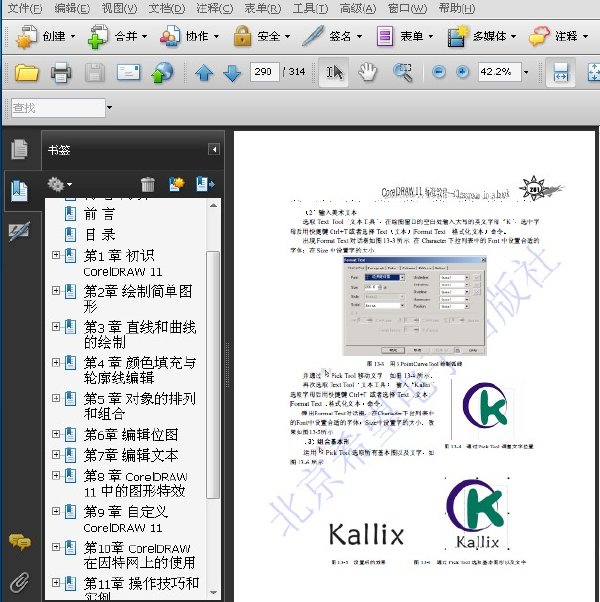Click the page number field showing 290
Image resolution: width=600 pixels, height=602 pixels.
coord(264,72)
